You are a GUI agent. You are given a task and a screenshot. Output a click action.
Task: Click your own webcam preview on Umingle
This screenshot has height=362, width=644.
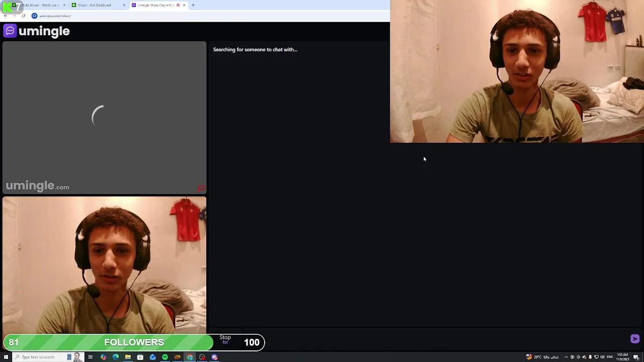click(104, 265)
